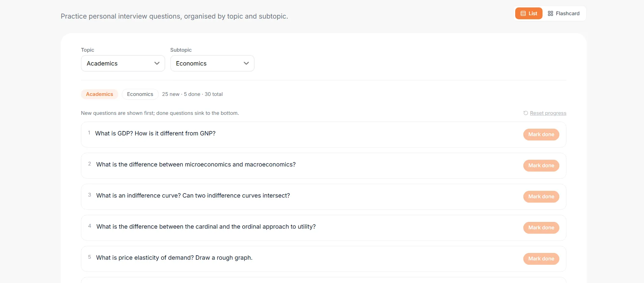Mark the indifference curve question done

[541, 197]
